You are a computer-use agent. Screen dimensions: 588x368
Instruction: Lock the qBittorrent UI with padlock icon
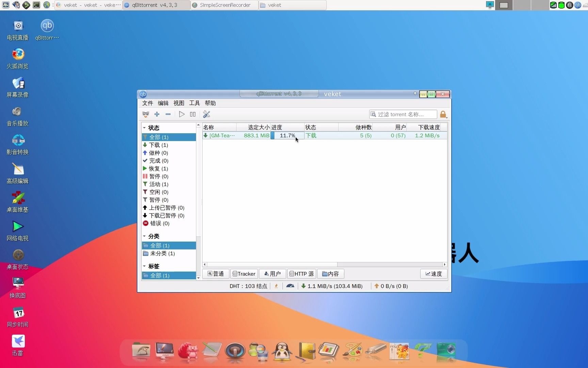(x=443, y=114)
